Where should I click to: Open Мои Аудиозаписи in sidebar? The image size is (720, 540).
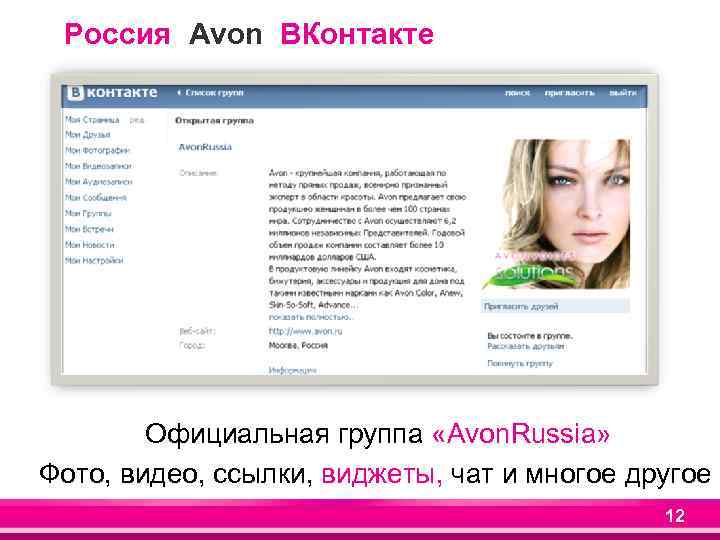tap(98, 182)
